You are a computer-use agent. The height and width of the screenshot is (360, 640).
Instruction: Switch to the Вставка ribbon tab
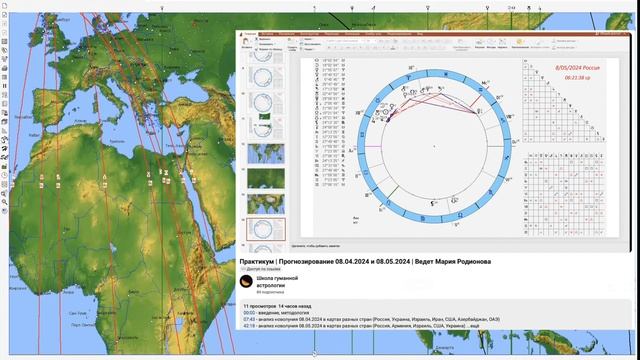(267, 34)
